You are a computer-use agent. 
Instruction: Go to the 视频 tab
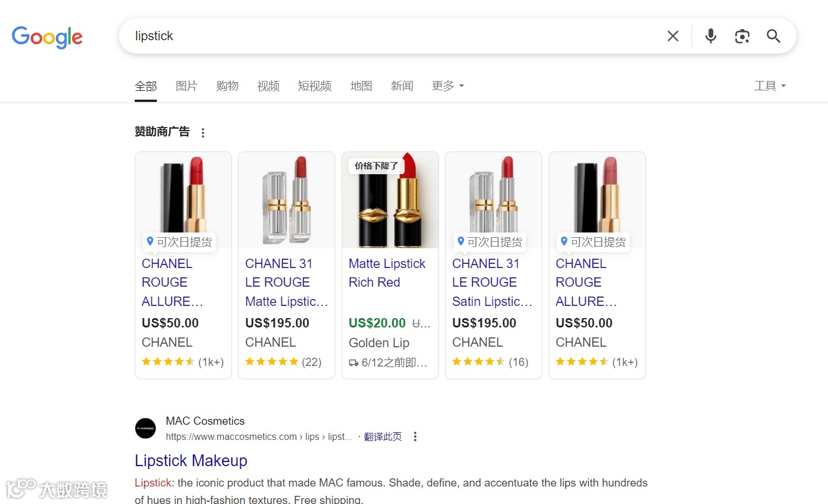(x=268, y=86)
